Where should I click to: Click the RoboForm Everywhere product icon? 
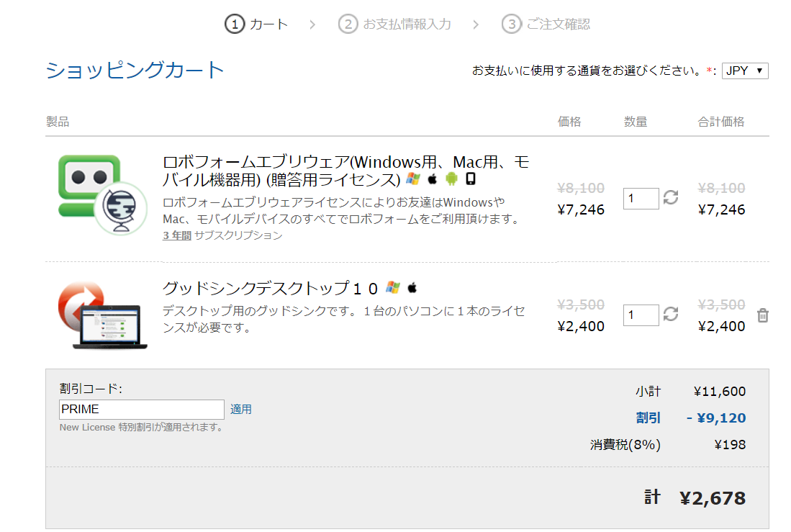point(102,195)
